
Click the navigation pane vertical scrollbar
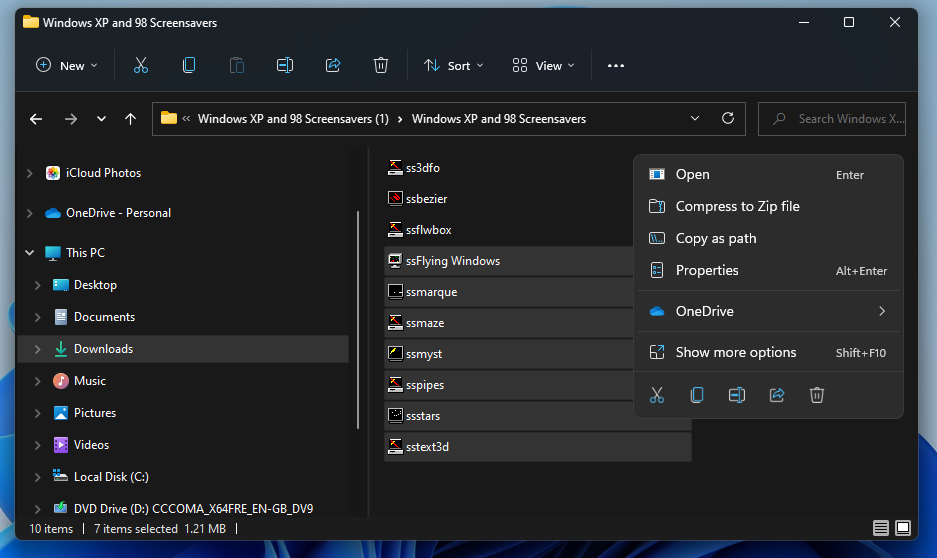tap(358, 320)
